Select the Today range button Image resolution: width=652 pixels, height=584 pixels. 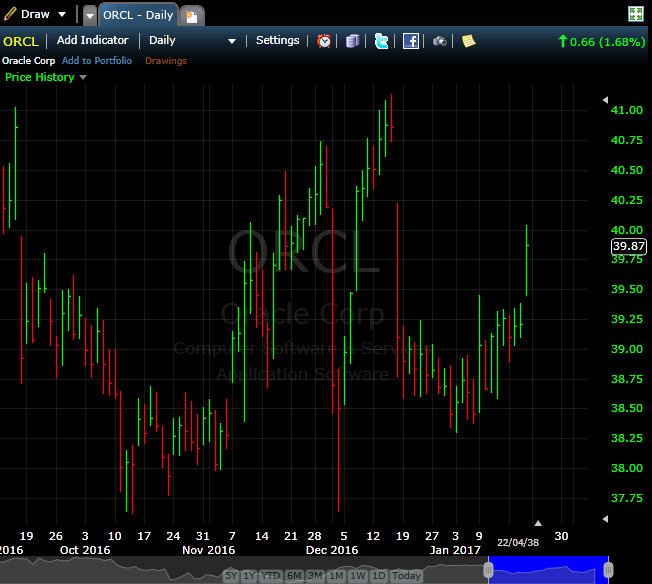(407, 576)
